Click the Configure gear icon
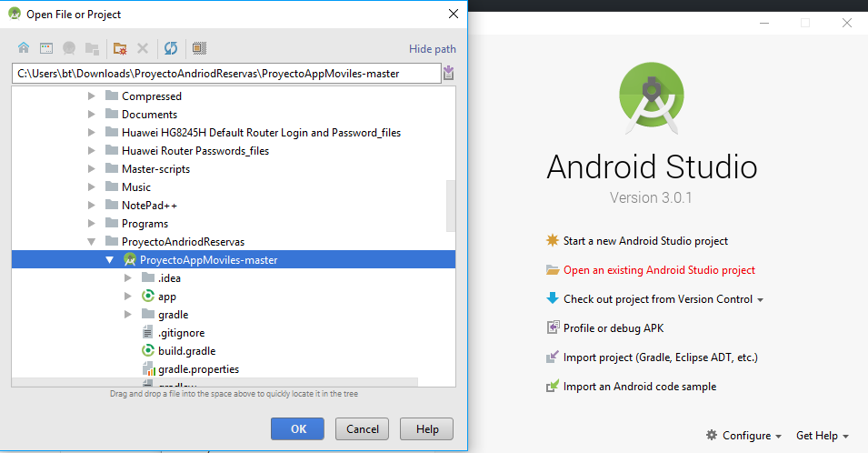This screenshot has width=868, height=453. pyautogui.click(x=712, y=435)
